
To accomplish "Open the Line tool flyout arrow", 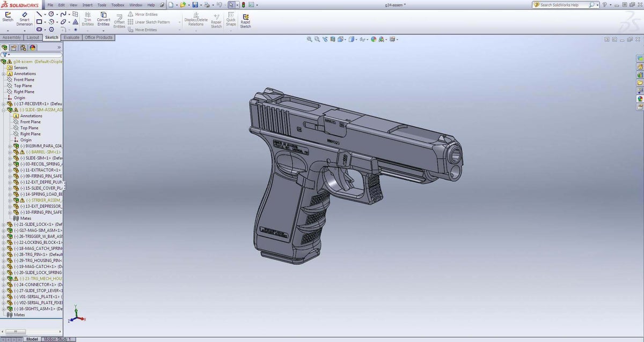I will click(45, 14).
